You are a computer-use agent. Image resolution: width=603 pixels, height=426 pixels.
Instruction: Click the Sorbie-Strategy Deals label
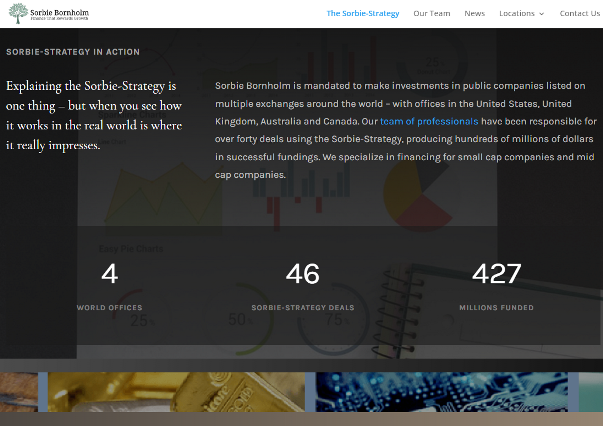pyautogui.click(x=303, y=308)
